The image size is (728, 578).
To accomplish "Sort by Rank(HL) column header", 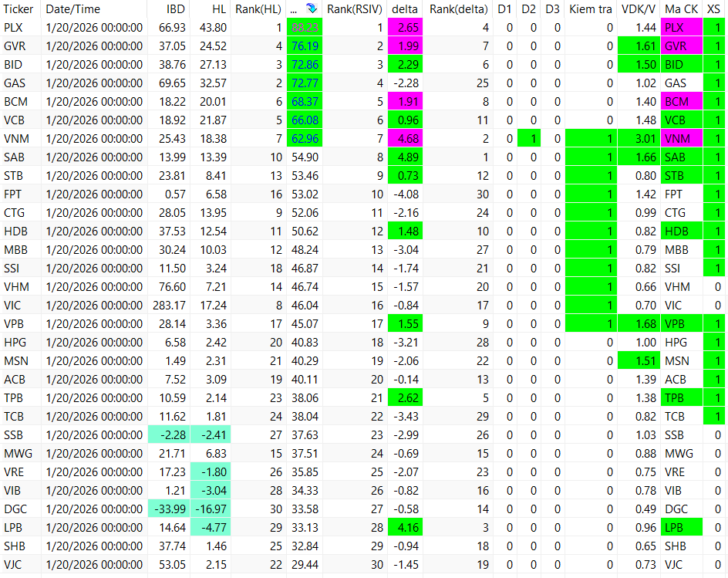I will (258, 8).
